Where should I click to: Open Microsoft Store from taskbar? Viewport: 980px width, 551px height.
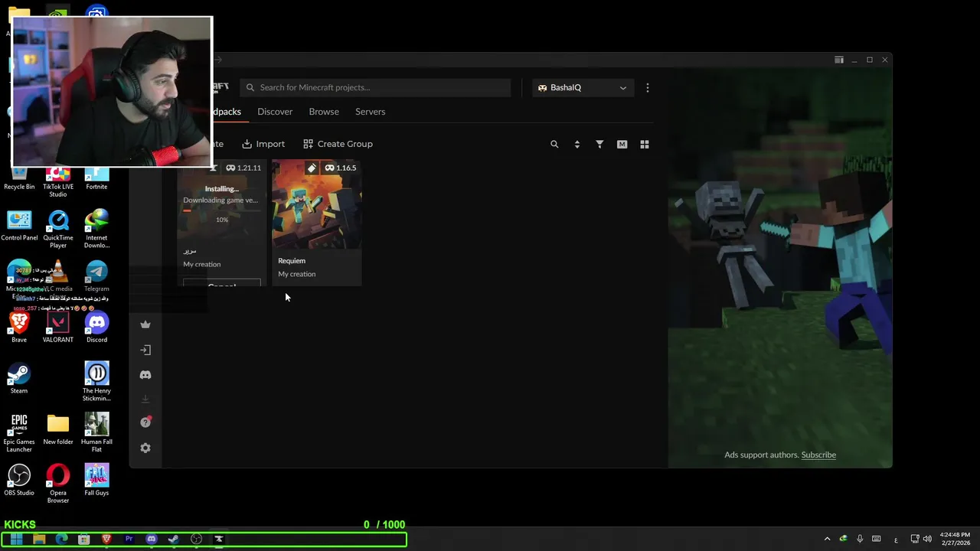pyautogui.click(x=84, y=539)
